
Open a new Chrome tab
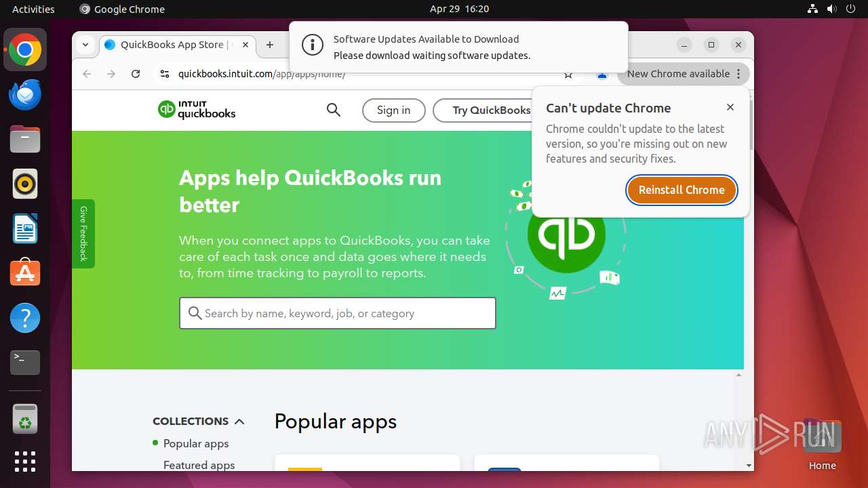click(x=270, y=45)
